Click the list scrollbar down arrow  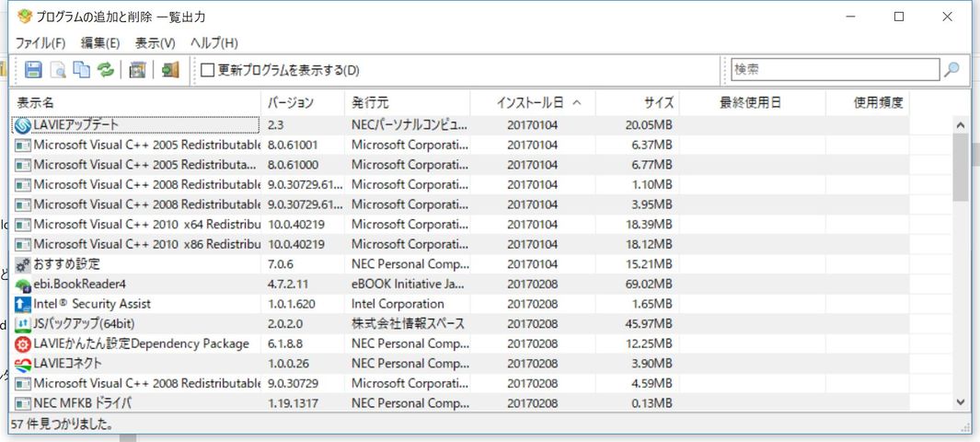pyautogui.click(x=961, y=402)
